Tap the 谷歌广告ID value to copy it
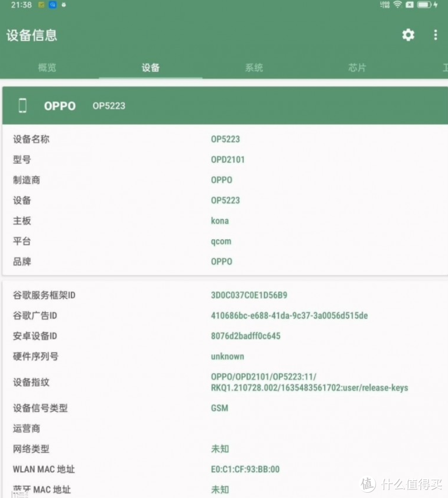 coord(289,315)
